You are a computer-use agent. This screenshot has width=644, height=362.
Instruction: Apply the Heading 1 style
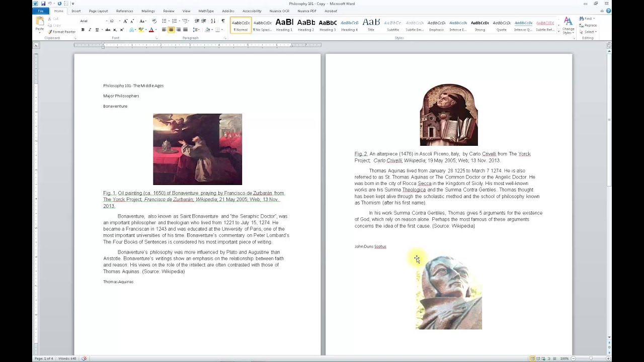tap(284, 25)
